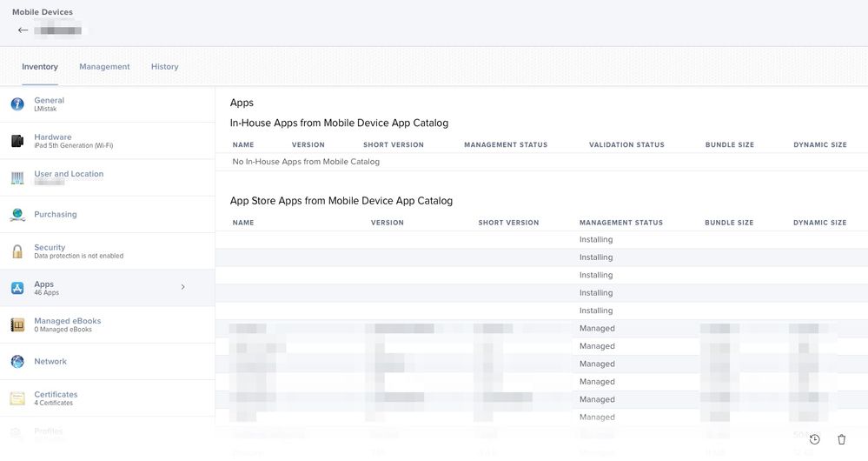868x461 pixels.
Task: Switch to the Inventory tab
Action: 40,66
